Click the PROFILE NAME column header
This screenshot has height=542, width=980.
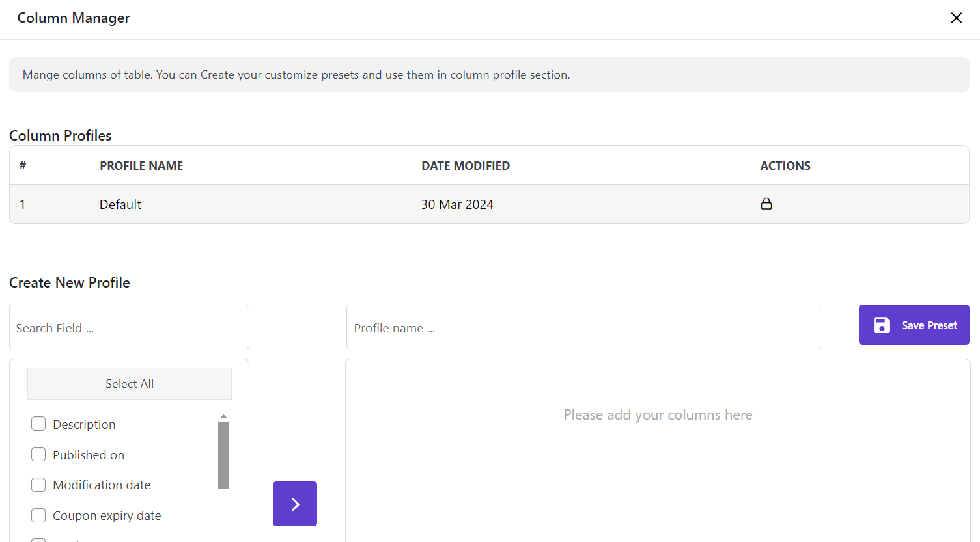pyautogui.click(x=141, y=166)
